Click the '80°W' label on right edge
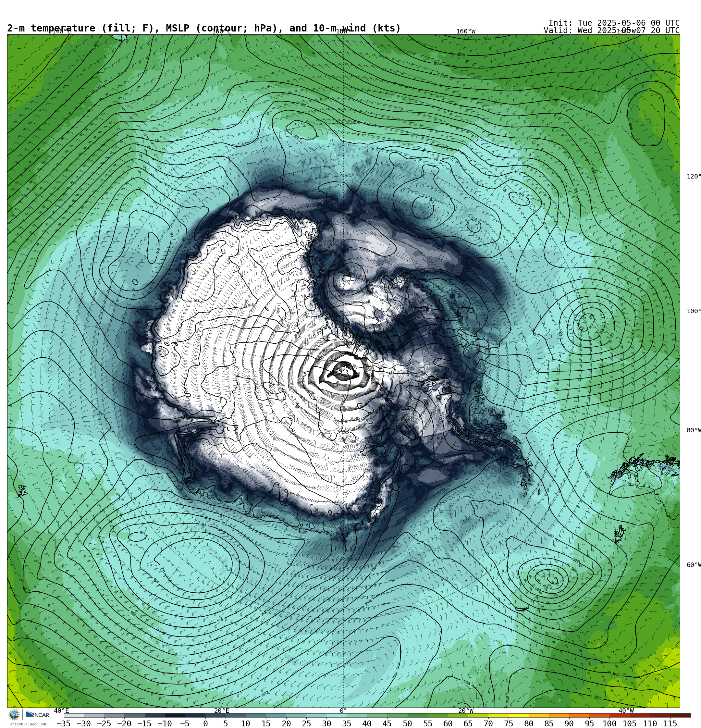 point(694,430)
